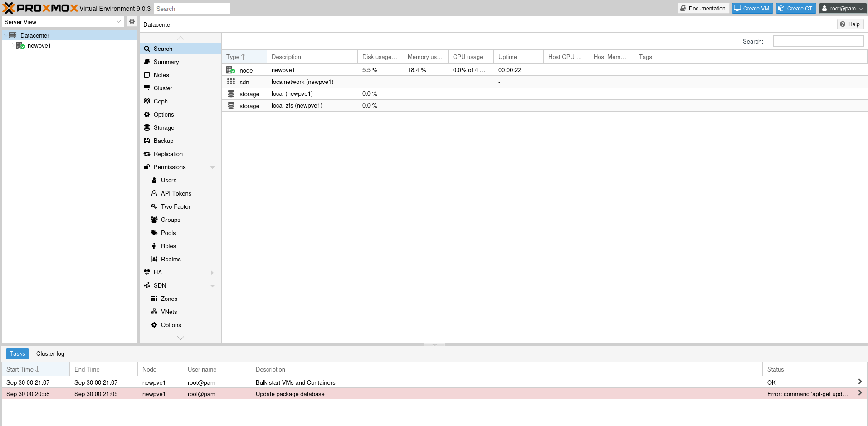The height and width of the screenshot is (426, 868).
Task: Click the top Proxmox search field
Action: [192, 9]
